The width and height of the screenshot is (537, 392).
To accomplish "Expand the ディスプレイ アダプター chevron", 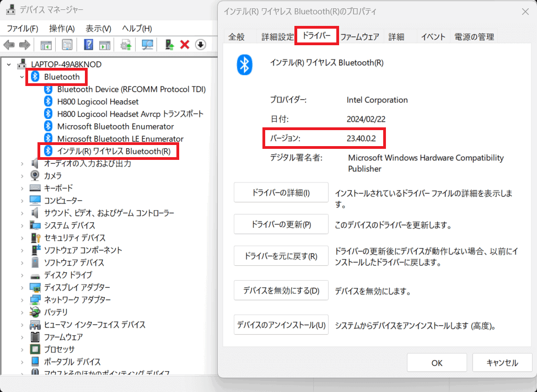I will [x=22, y=288].
